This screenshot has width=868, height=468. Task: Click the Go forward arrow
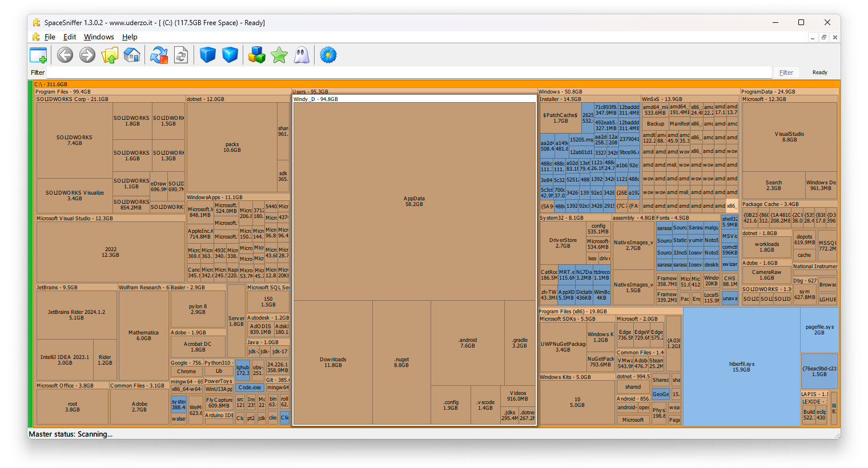(87, 55)
